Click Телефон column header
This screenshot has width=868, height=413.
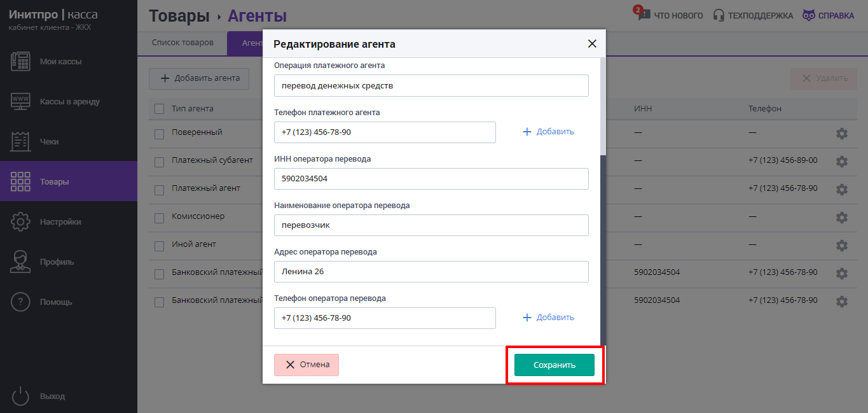[765, 109]
